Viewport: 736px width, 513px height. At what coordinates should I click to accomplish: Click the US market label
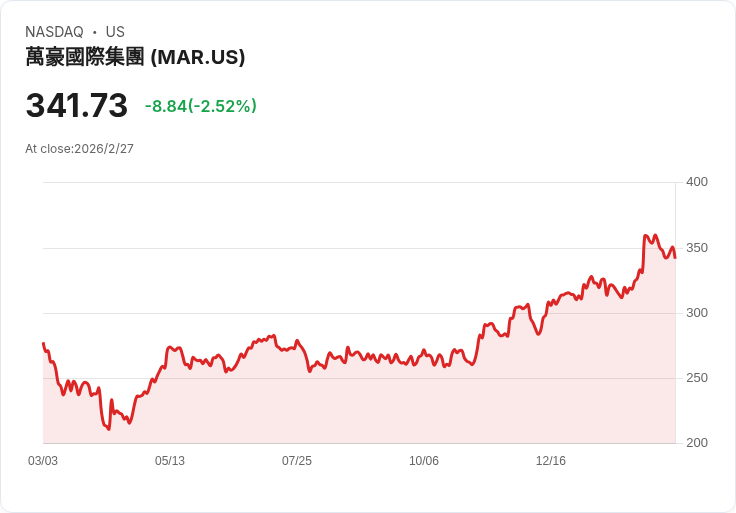point(115,32)
